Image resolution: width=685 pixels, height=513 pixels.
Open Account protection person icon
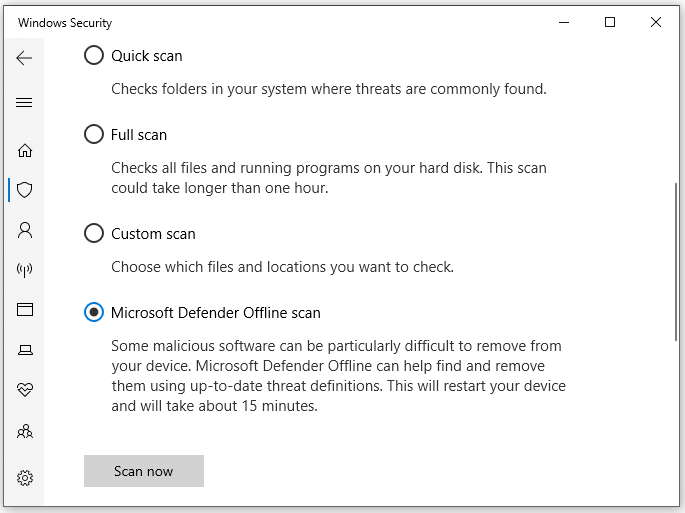coord(25,230)
